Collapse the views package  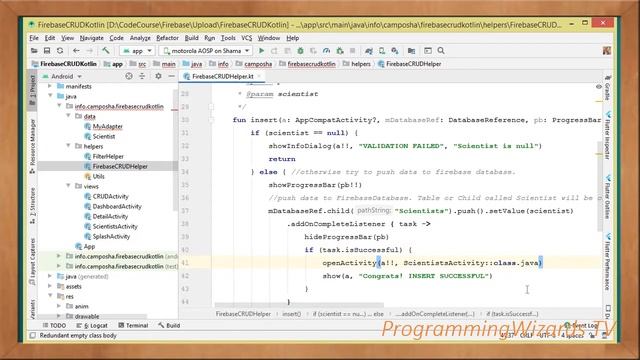(68, 186)
